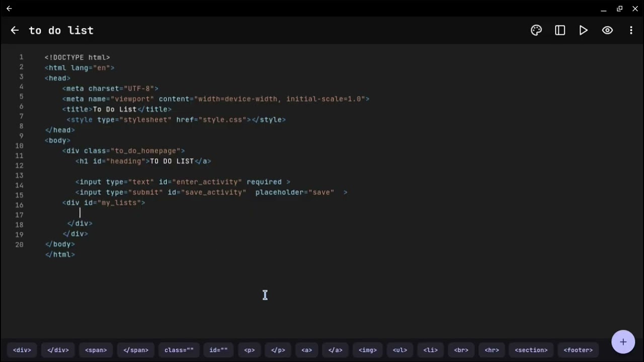Click line number 13 in gutter
Screen dimensions: 644x362
point(19,175)
